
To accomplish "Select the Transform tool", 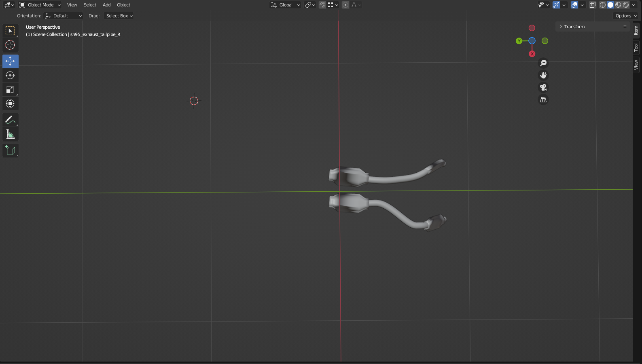I will coord(10,104).
